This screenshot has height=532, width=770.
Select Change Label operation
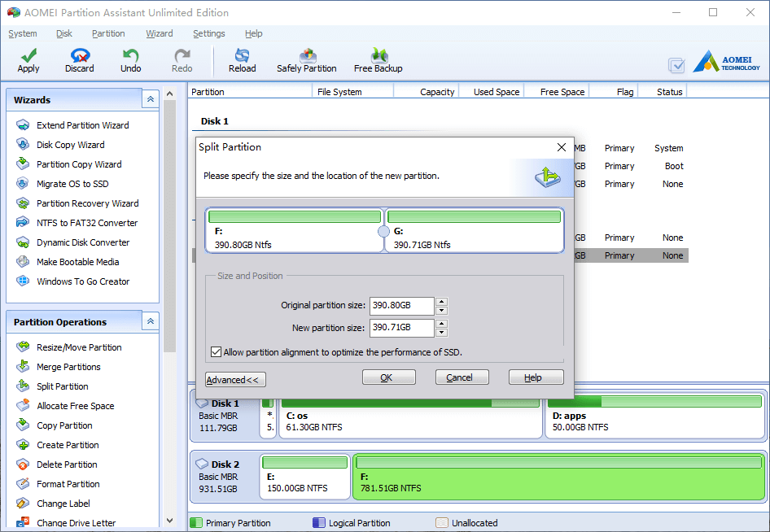pyautogui.click(x=63, y=504)
